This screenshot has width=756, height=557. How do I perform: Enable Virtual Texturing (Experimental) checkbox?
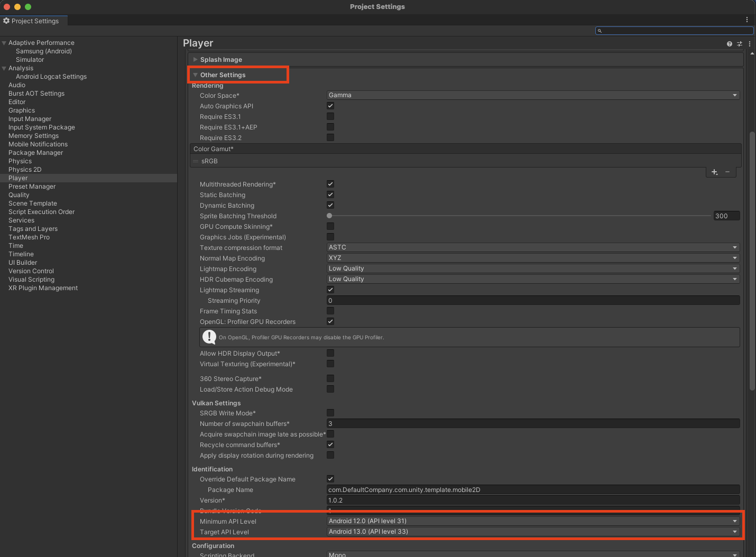(330, 364)
